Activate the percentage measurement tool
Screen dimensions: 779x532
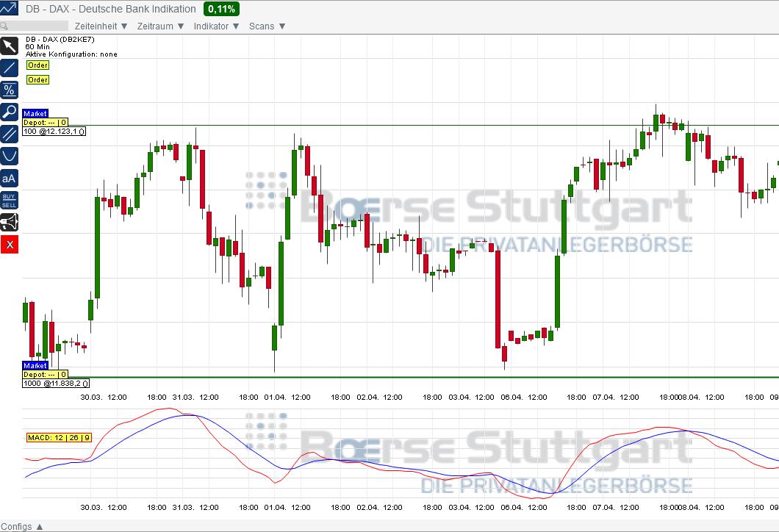pos(9,90)
